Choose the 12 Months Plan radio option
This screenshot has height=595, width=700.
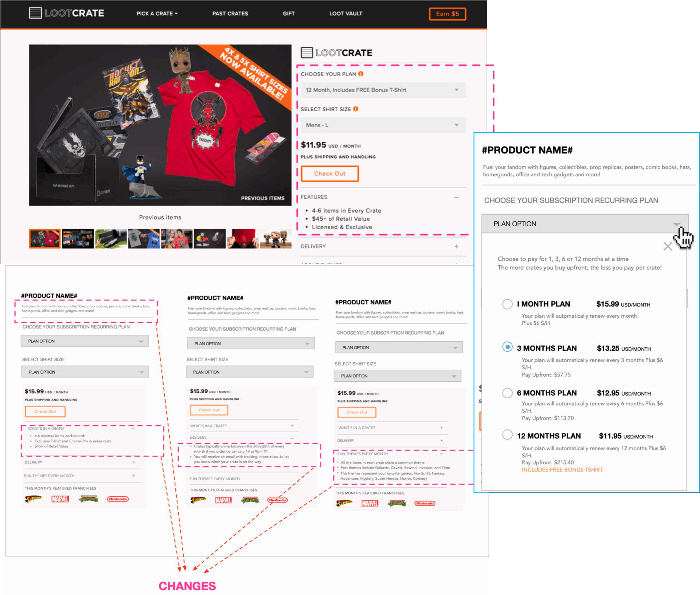point(507,435)
